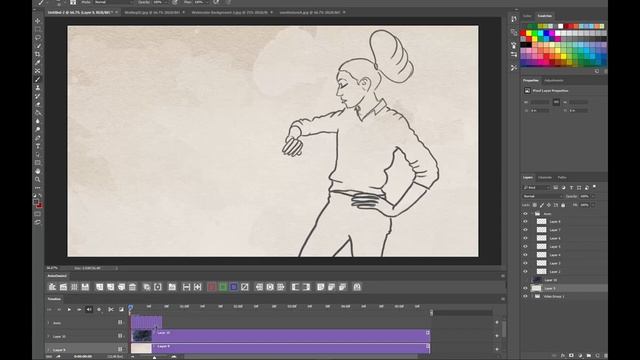Open the layer filter Kind dropdown

point(536,187)
